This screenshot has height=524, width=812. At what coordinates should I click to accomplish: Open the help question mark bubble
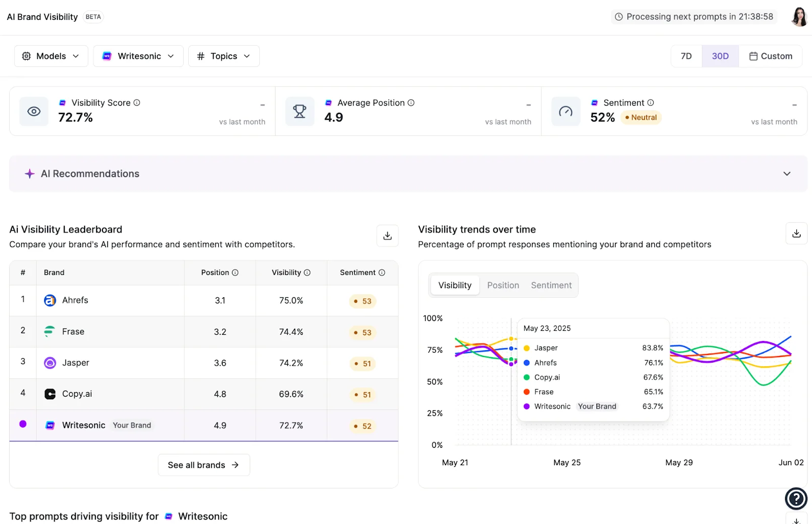(796, 498)
